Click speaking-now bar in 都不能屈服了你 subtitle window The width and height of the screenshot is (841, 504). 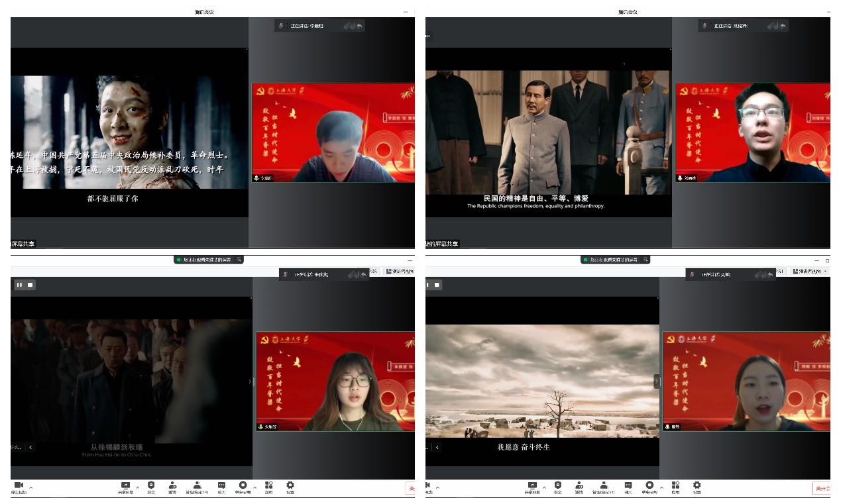(320, 26)
